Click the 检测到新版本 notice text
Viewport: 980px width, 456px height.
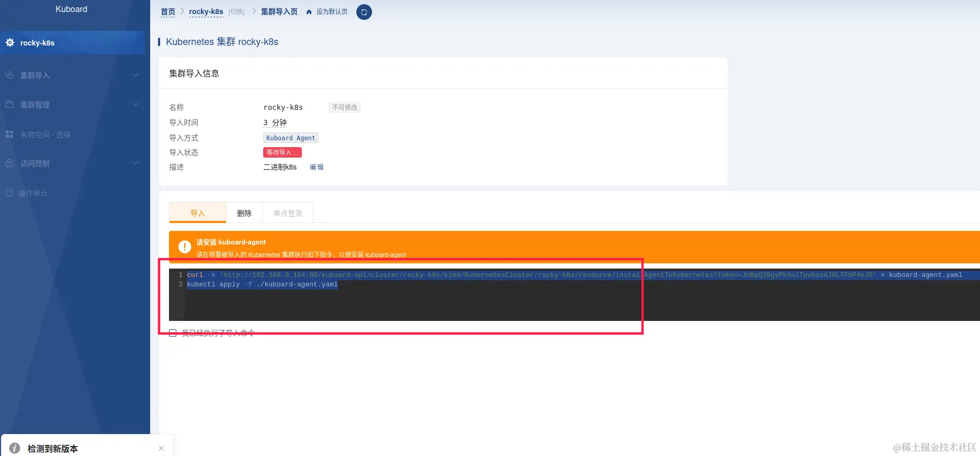click(x=53, y=448)
